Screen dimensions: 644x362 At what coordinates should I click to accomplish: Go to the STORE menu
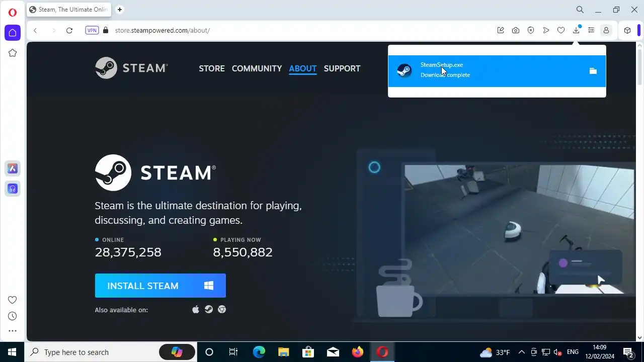pos(212,68)
